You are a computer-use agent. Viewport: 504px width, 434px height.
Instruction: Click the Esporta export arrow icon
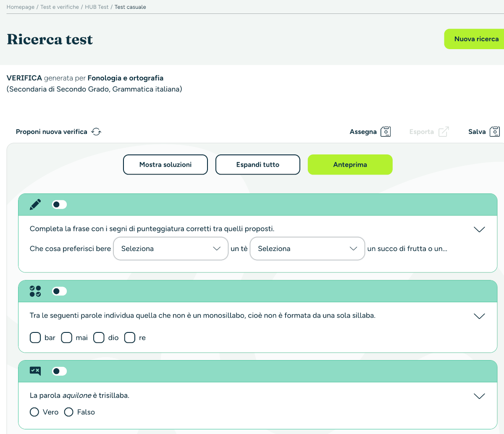[x=444, y=132]
